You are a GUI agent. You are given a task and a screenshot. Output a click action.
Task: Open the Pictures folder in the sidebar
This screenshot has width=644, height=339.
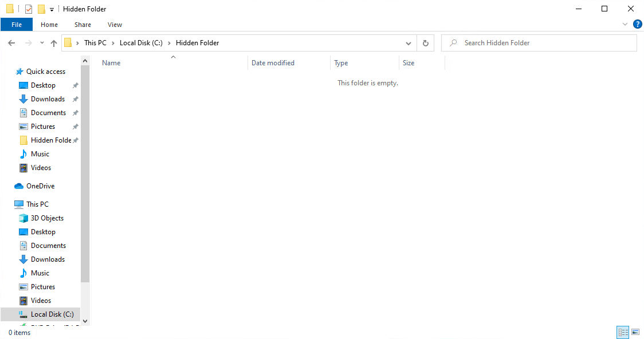tap(44, 126)
